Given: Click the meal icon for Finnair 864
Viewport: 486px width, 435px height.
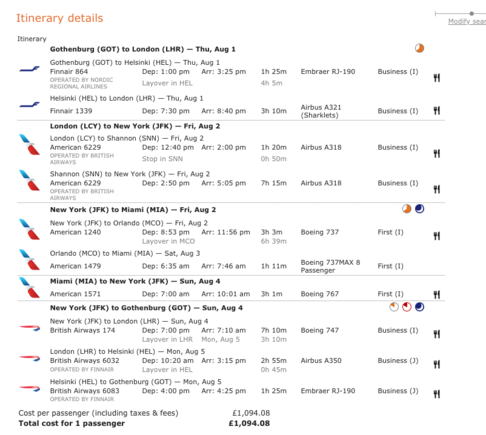Looking at the screenshot, I should (x=437, y=78).
